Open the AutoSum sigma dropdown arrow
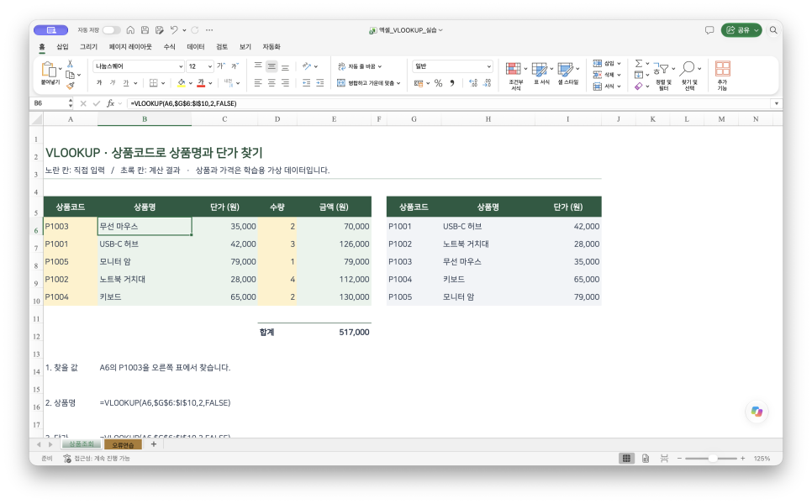Screen dimensions: 812x504 coord(647,64)
